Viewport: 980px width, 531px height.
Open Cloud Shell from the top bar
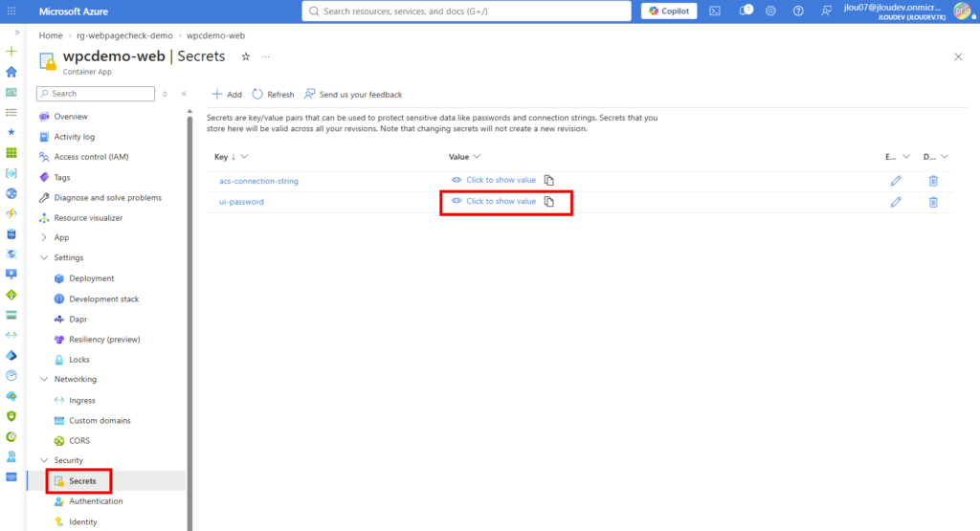click(x=715, y=11)
